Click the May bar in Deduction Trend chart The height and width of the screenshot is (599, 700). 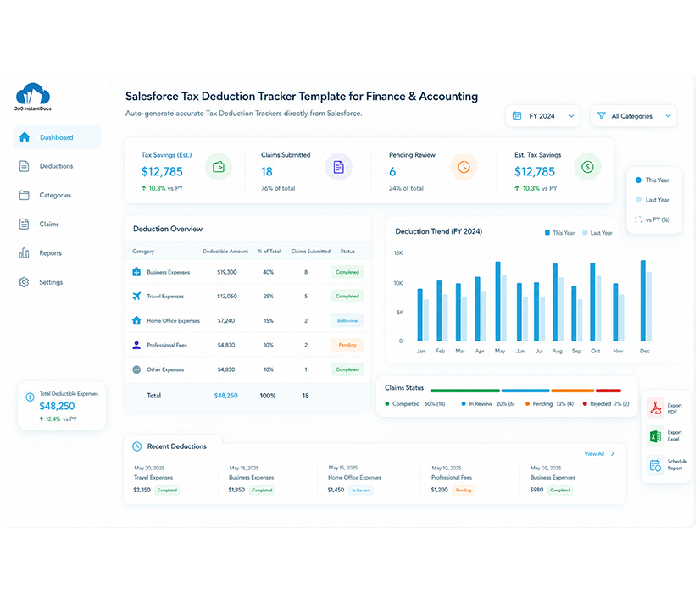tap(497, 302)
